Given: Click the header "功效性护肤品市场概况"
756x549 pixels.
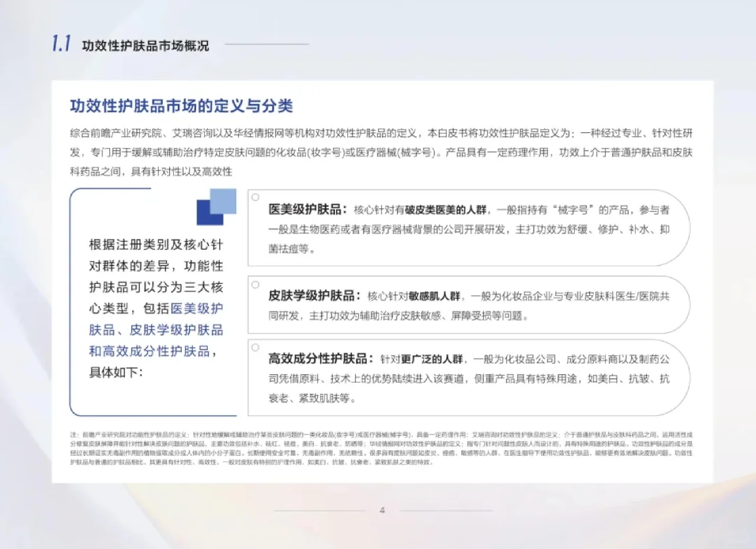Looking at the screenshot, I should click(145, 45).
